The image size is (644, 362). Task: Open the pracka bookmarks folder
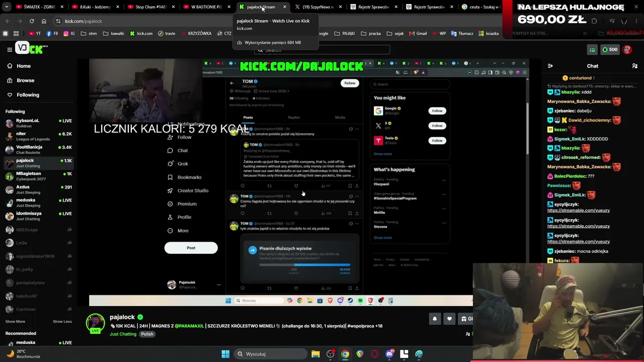[371, 33]
